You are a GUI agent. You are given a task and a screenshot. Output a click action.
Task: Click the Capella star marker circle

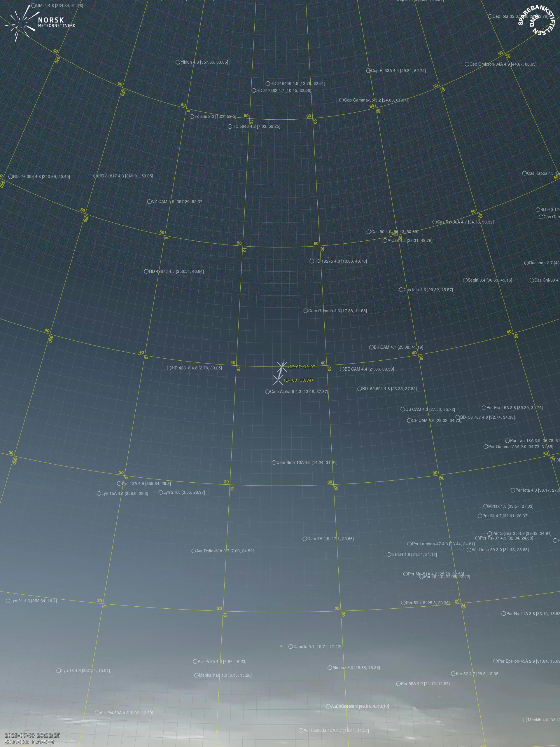[x=290, y=647]
